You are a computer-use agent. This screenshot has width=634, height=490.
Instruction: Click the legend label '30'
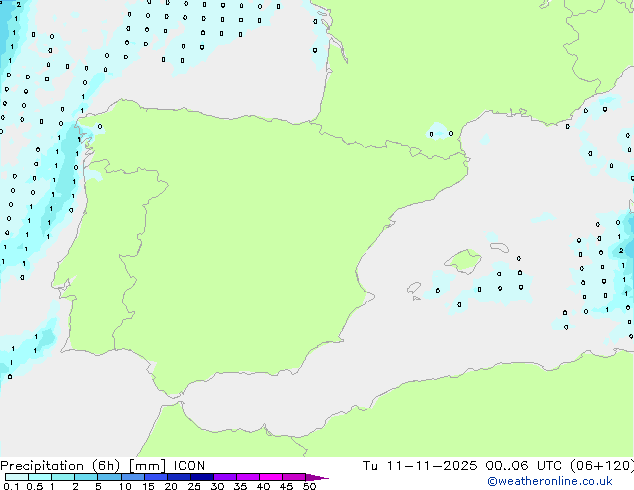point(217,486)
